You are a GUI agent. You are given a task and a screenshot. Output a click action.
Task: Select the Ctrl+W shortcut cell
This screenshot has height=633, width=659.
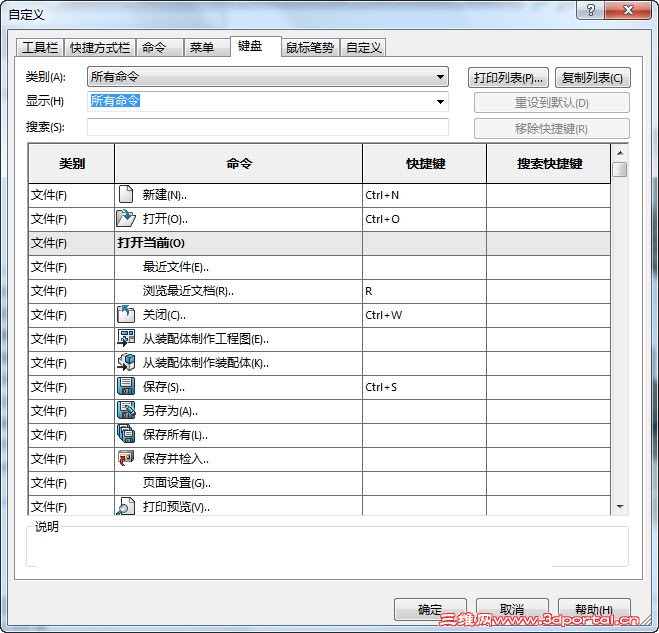pyautogui.click(x=424, y=315)
